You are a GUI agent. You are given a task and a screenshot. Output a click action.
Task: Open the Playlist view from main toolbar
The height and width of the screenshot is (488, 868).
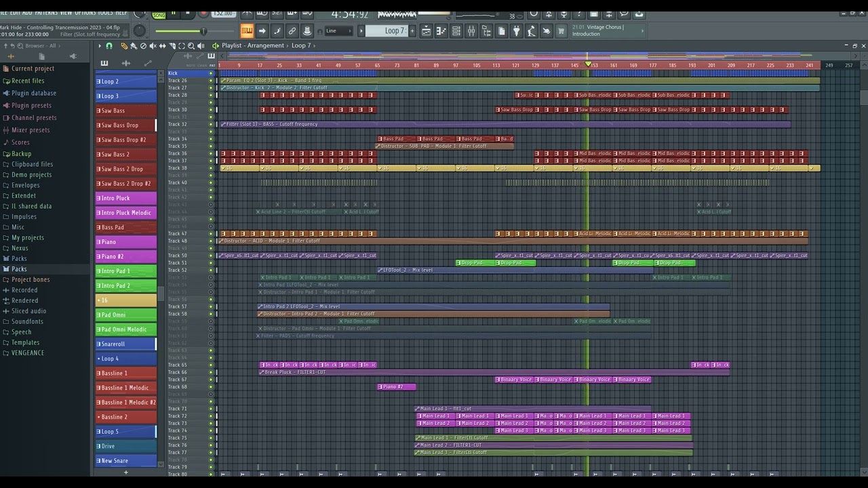coord(426,30)
